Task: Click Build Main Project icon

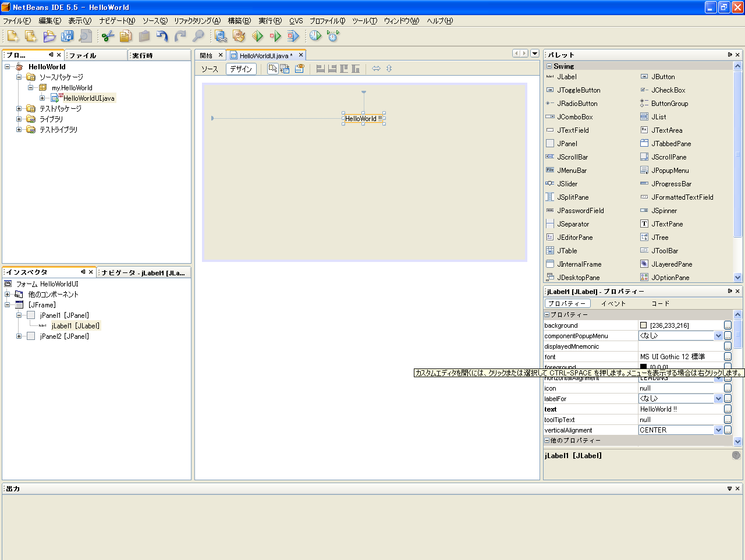Action: (221, 36)
